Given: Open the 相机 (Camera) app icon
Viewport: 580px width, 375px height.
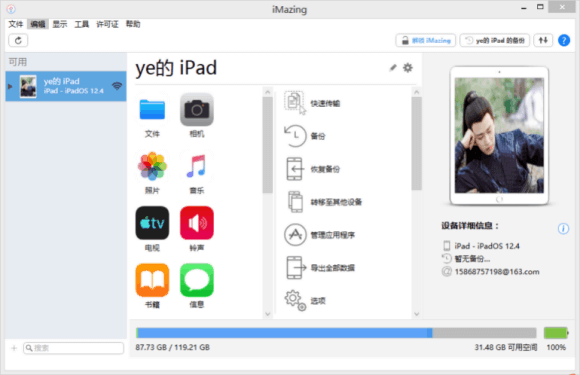Looking at the screenshot, I should tap(197, 109).
